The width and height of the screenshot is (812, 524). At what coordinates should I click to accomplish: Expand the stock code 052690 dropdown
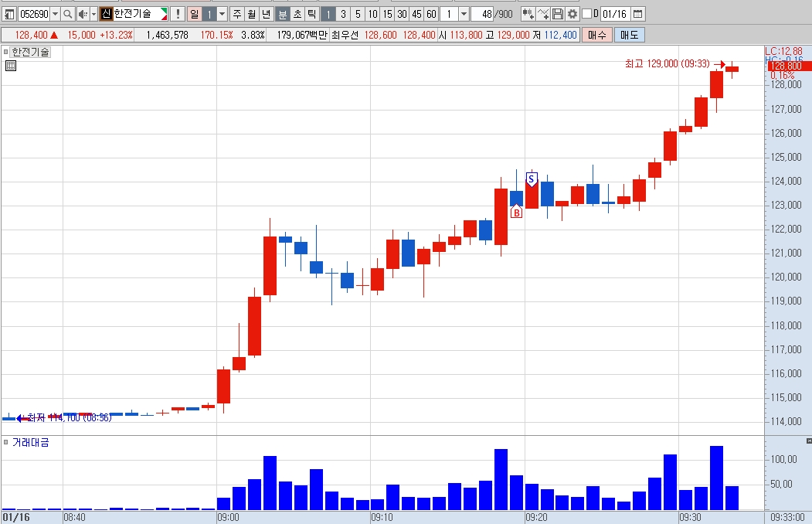[55, 14]
